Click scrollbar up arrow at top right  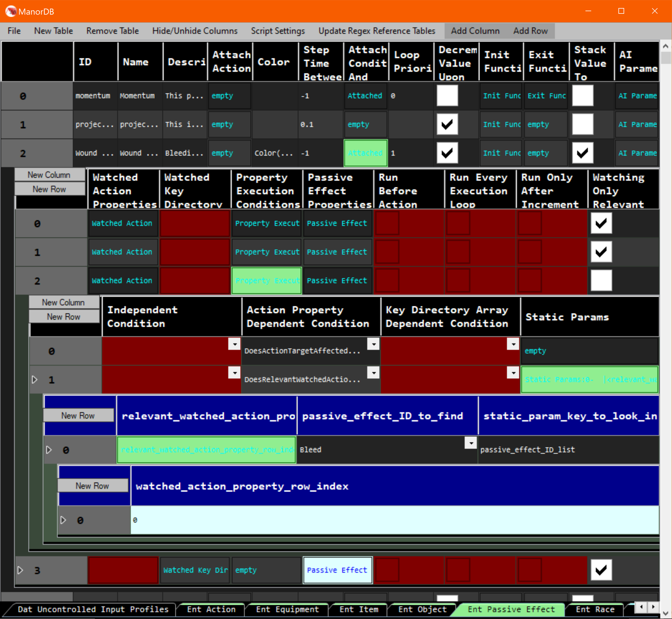pos(666,46)
